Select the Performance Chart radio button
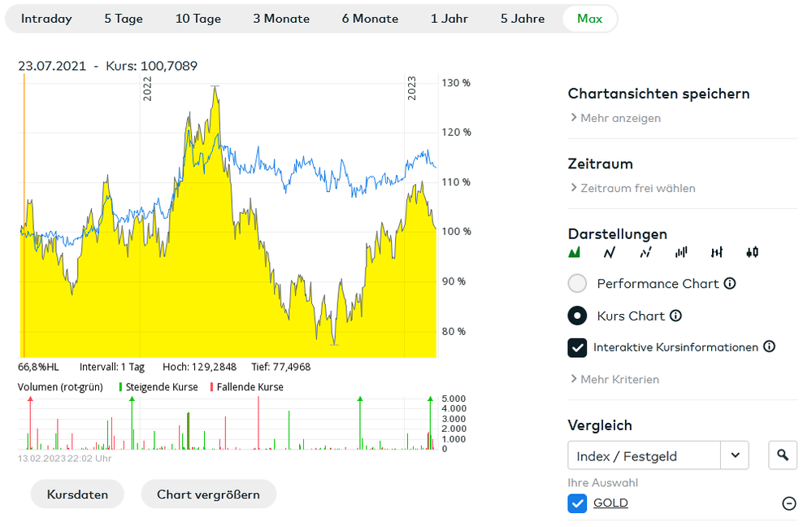The image size is (812, 527). 577,284
